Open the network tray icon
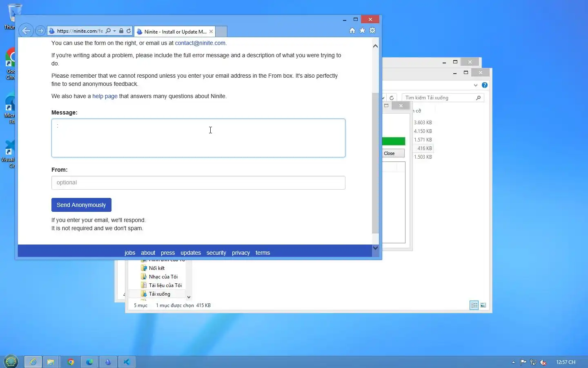Viewport: 588px width, 368px height. pyautogui.click(x=533, y=362)
